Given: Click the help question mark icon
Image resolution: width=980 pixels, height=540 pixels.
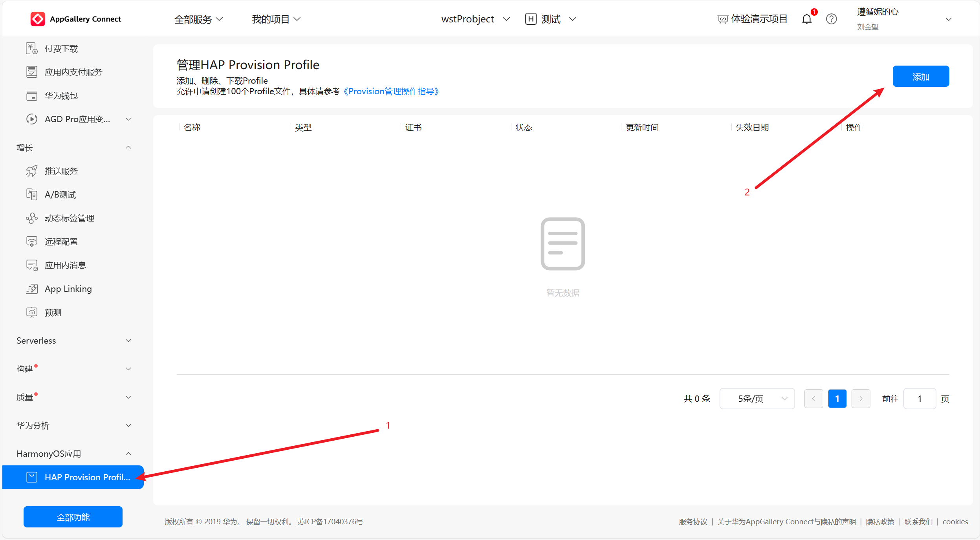Looking at the screenshot, I should [831, 19].
